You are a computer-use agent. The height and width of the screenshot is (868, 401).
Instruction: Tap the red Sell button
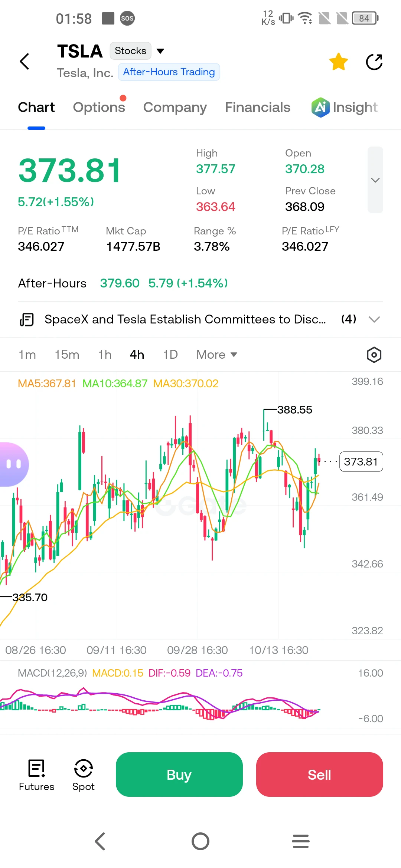click(320, 775)
